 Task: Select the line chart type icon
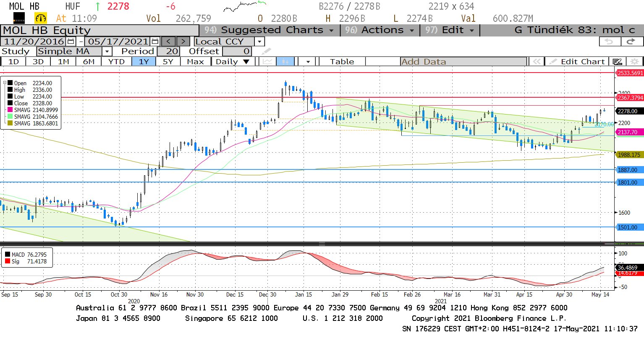267,62
